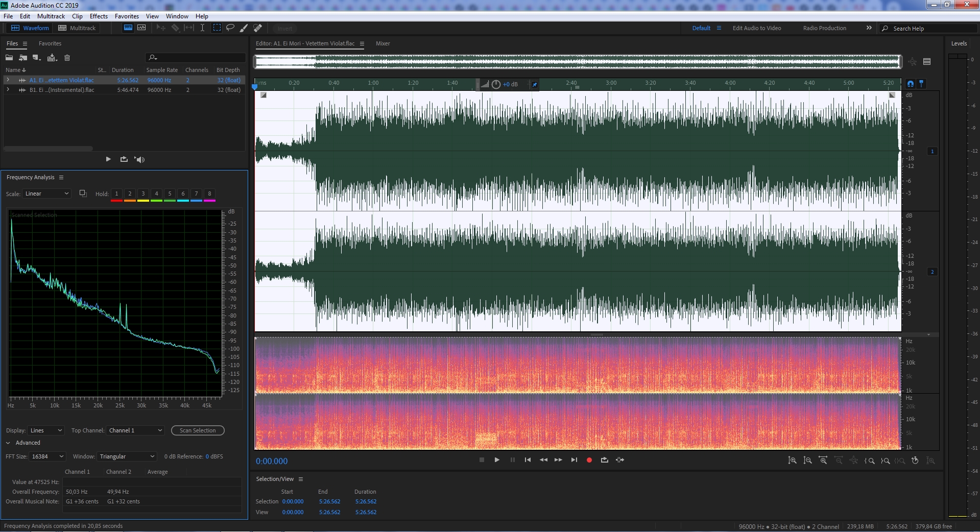
Task: Click the Zoom In Amplitude icon
Action: [792, 460]
